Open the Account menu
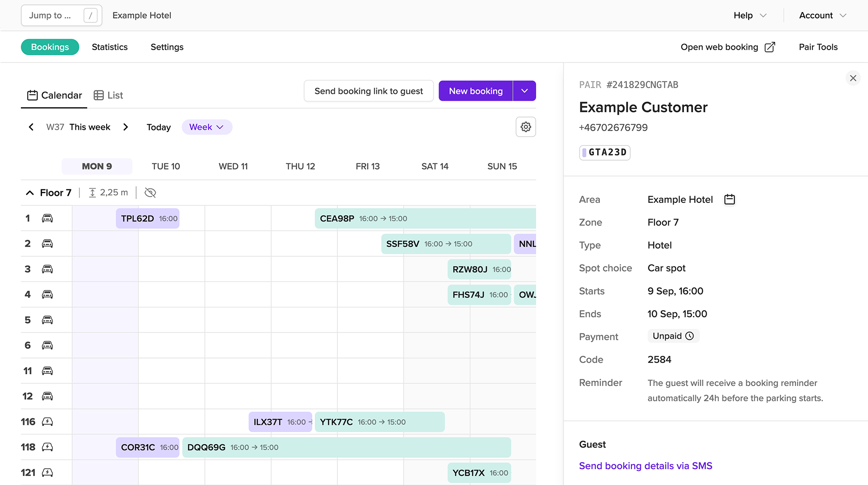Image resolution: width=868 pixels, height=485 pixels. 822,15
